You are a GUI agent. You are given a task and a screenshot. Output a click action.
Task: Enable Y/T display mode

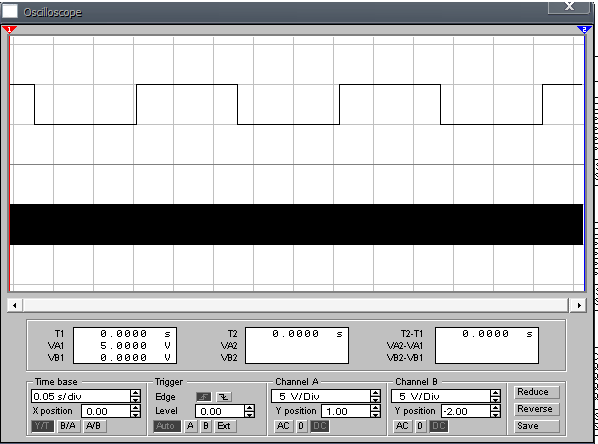click(x=42, y=426)
